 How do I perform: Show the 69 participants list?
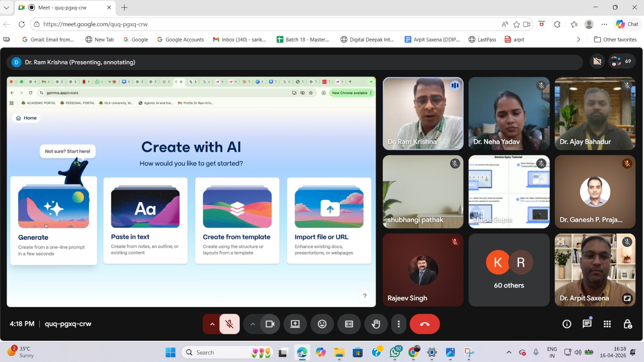pos(622,62)
